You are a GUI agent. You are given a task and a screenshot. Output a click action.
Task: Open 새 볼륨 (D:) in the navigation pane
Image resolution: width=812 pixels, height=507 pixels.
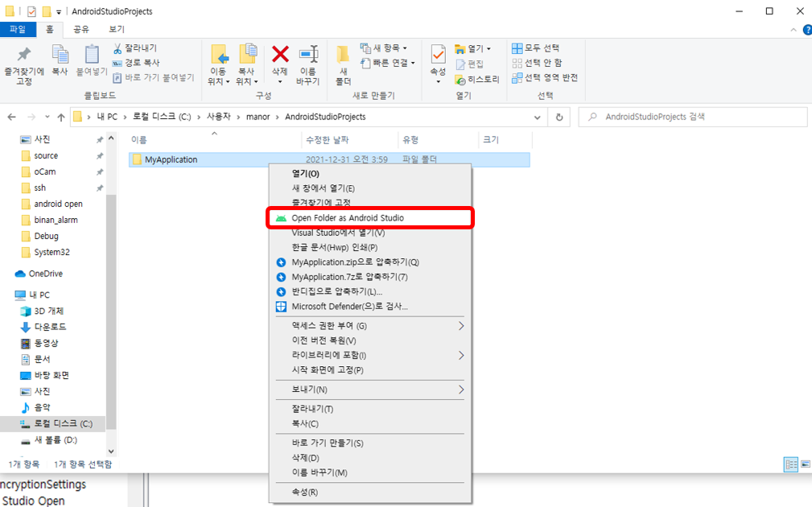click(48, 440)
